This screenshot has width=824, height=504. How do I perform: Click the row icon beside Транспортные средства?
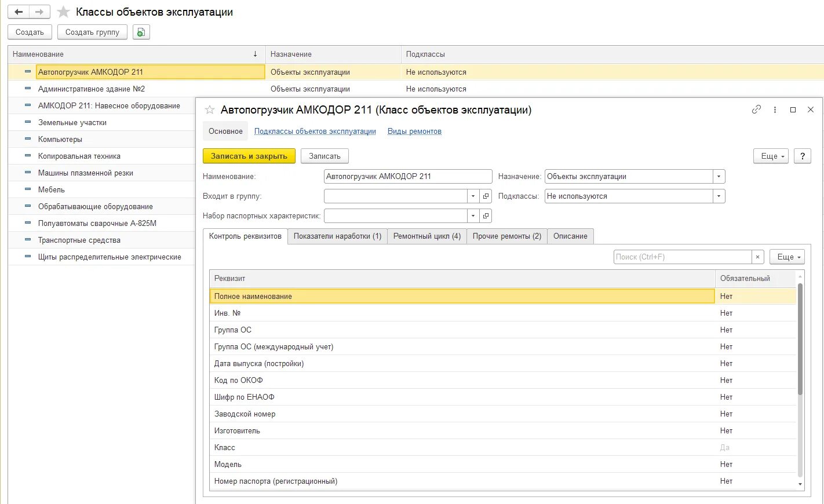pos(28,240)
